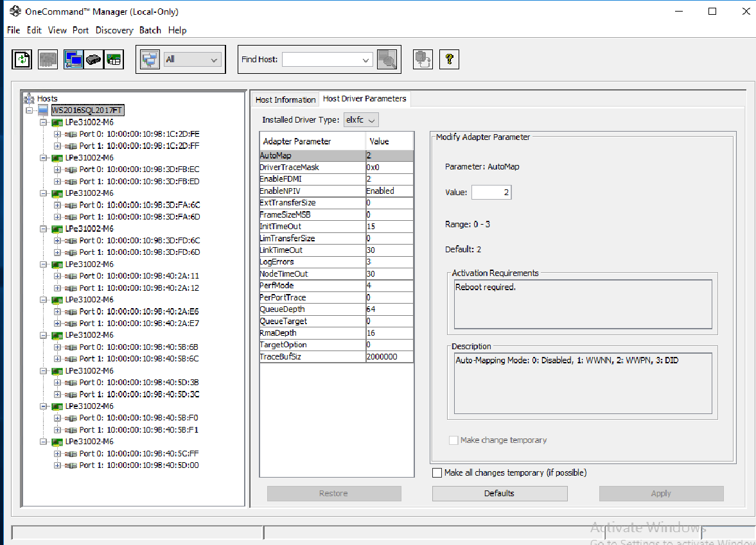Select the WS2016SQL2017FT host computer icon

(x=42, y=110)
